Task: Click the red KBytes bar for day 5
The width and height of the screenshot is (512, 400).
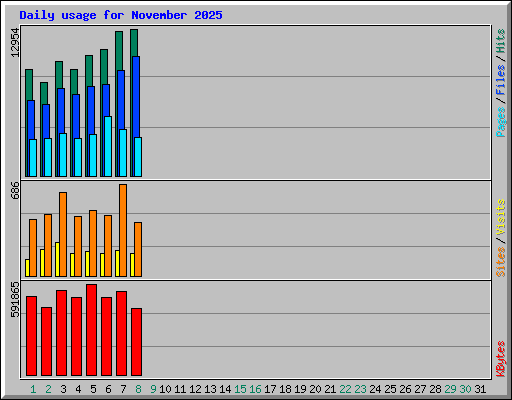Action: coord(91,330)
